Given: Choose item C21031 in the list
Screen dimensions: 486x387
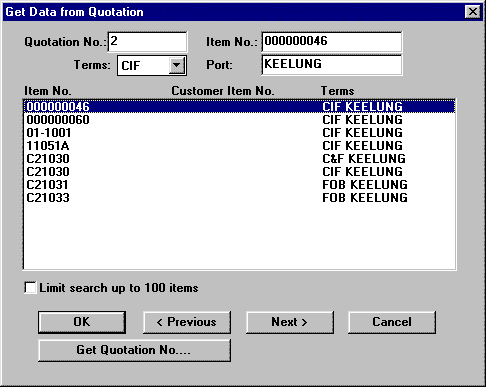Looking at the screenshot, I should [239, 185].
